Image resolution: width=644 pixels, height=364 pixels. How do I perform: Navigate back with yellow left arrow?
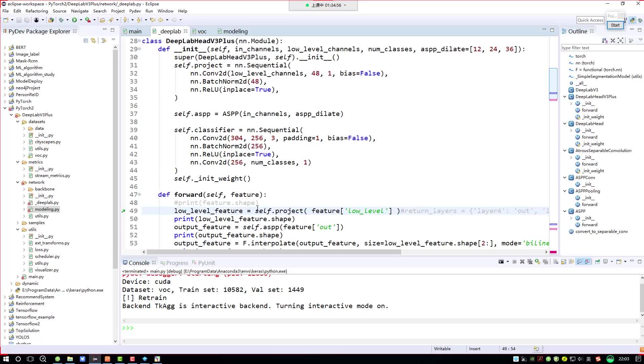(x=161, y=20)
